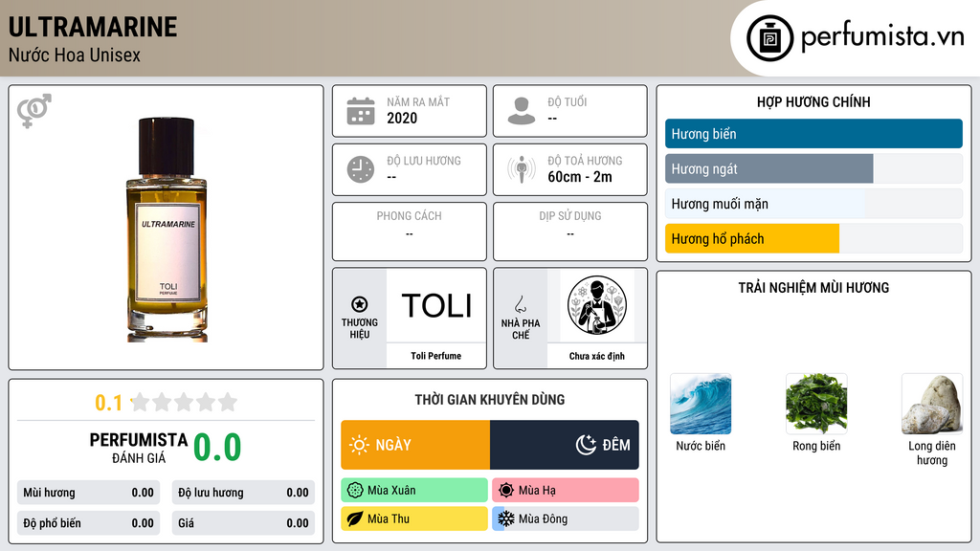
Task: Select the Mùa Đông season tag
Action: click(x=566, y=518)
